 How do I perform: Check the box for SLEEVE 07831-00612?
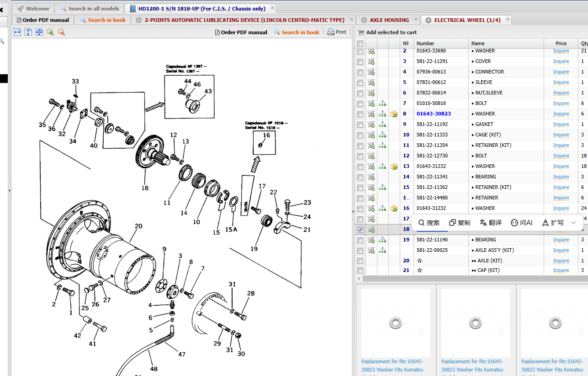pyautogui.click(x=360, y=83)
